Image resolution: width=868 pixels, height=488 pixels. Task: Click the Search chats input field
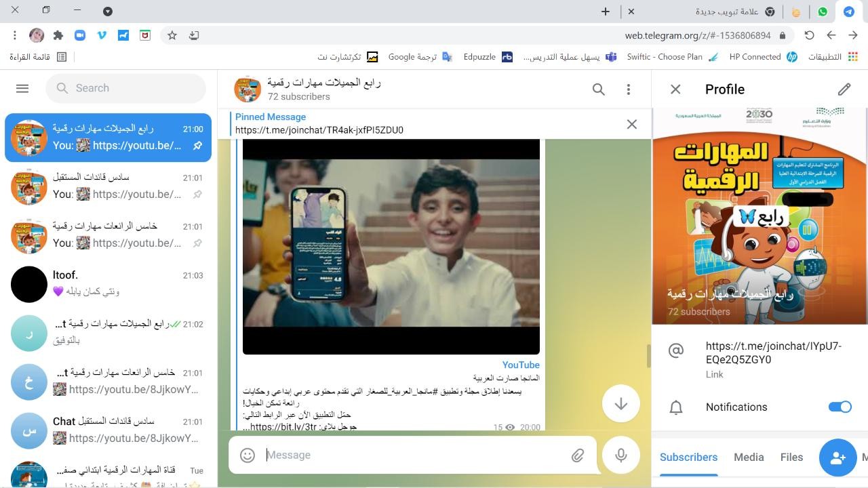click(x=129, y=88)
